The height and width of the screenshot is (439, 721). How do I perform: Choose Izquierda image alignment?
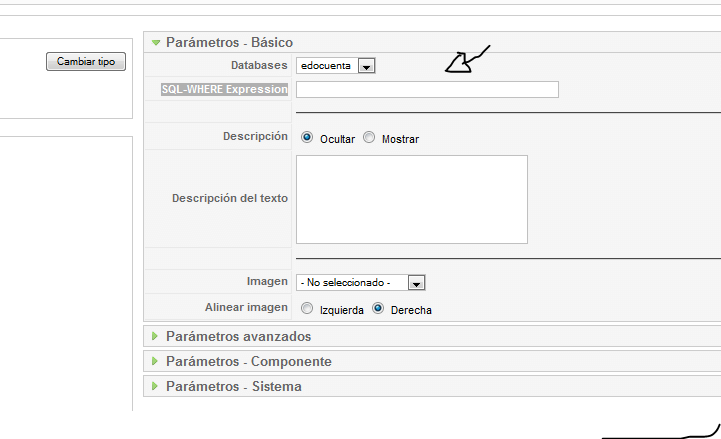point(307,308)
